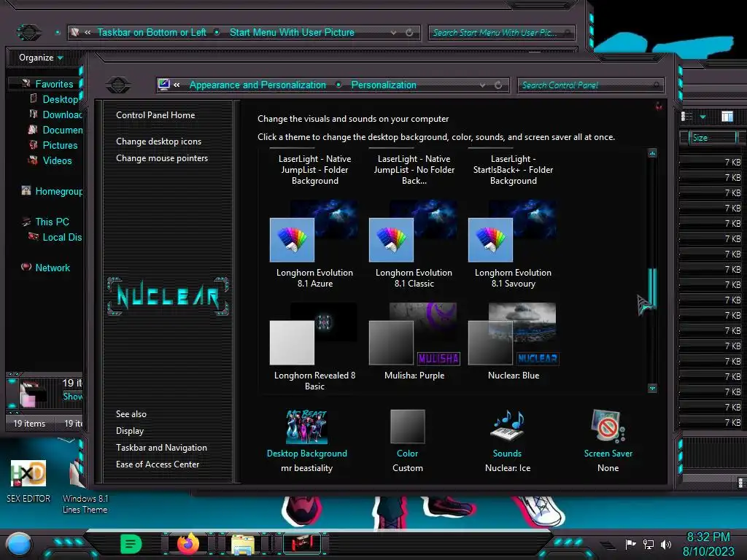
Task: Open Desktop in Explorer sidebar
Action: (60, 99)
